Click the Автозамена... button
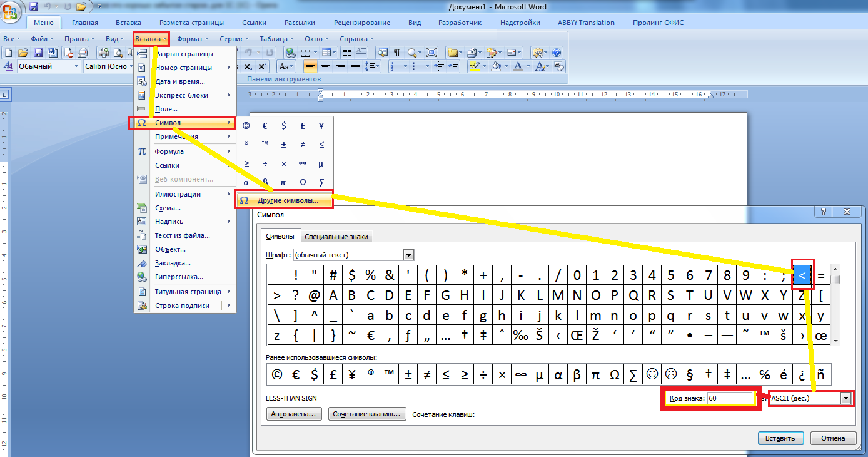The image size is (868, 457). coord(294,414)
